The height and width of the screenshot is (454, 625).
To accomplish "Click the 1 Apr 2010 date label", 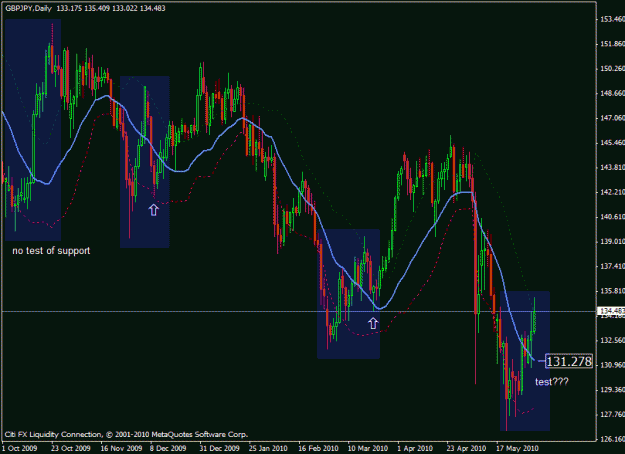I will click(x=415, y=448).
